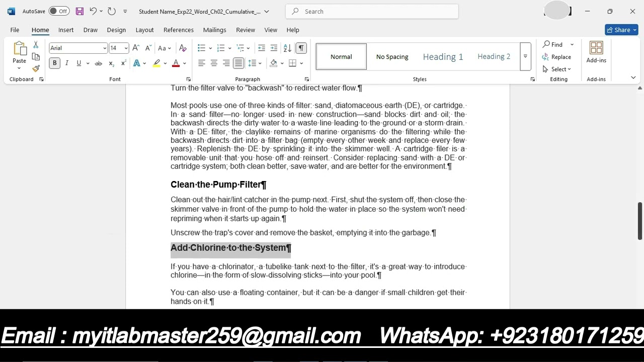Open font name dropdown Arial
The height and width of the screenshot is (362, 644).
pos(105,48)
